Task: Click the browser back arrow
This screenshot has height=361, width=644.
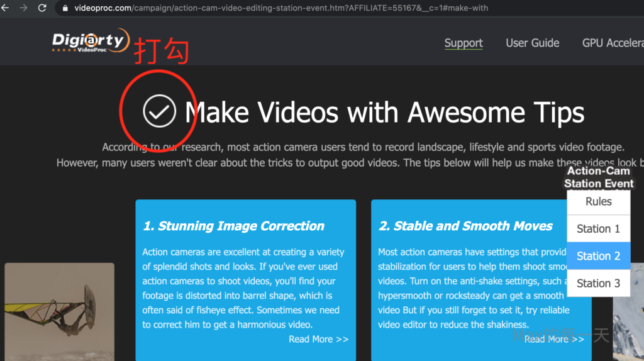Action: pyautogui.click(x=6, y=8)
